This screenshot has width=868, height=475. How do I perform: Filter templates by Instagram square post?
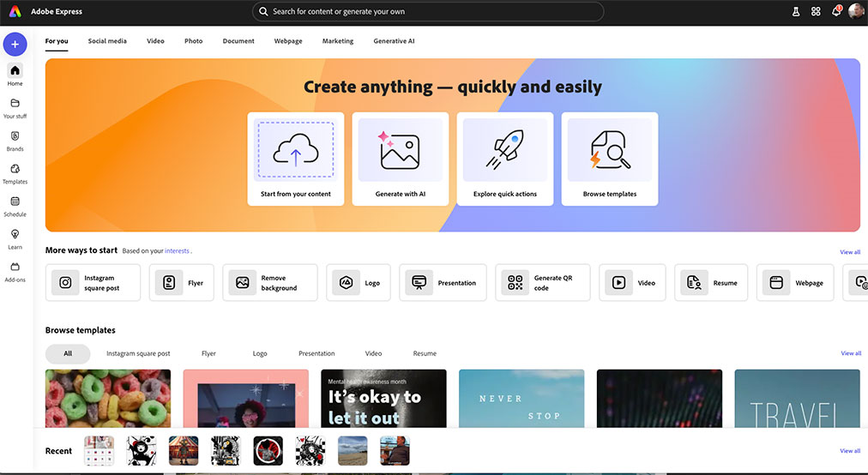tap(138, 353)
